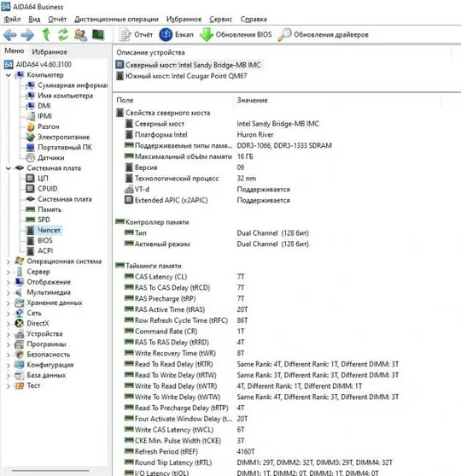Expand the DirectX tree node
Viewport: 461px width, 476px height.
9,323
